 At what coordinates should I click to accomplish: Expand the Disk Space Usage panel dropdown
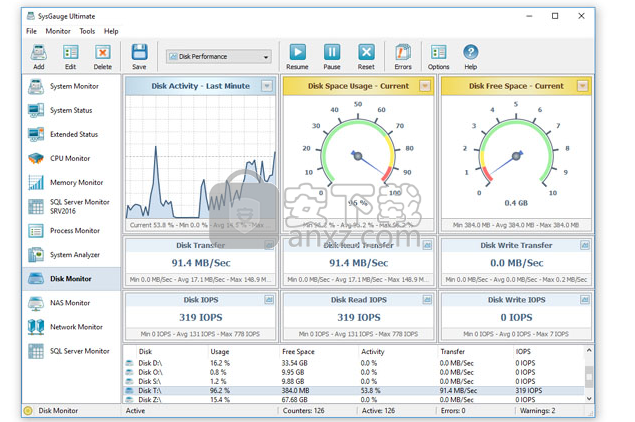pyautogui.click(x=425, y=86)
